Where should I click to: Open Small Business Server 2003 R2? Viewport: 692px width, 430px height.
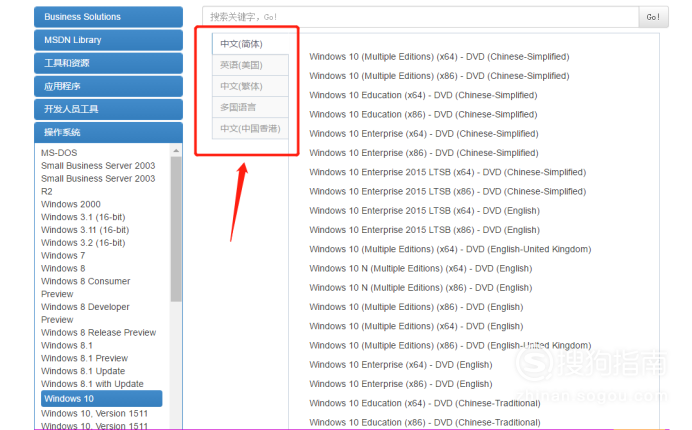click(x=98, y=185)
